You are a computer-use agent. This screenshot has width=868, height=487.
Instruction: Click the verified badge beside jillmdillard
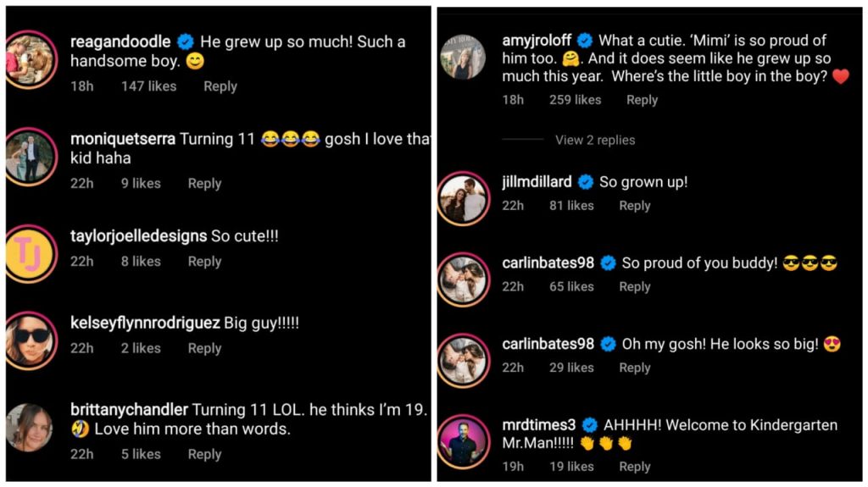[x=586, y=182]
